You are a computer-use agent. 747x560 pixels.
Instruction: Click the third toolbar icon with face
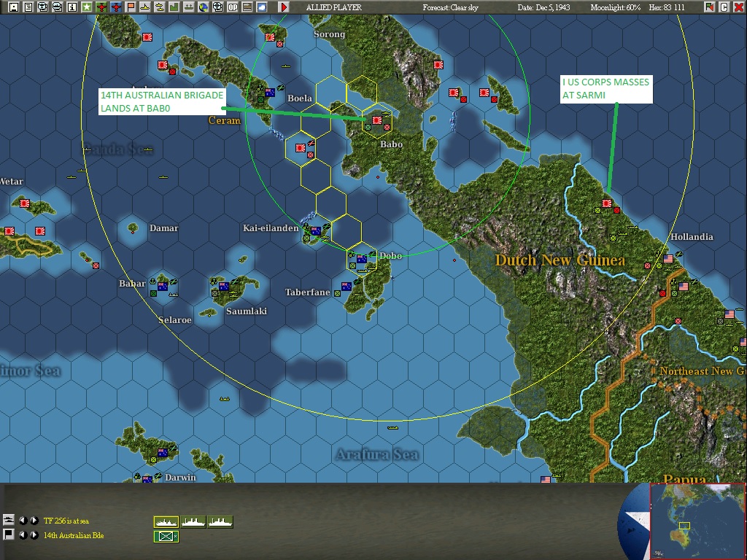tap(43, 7)
